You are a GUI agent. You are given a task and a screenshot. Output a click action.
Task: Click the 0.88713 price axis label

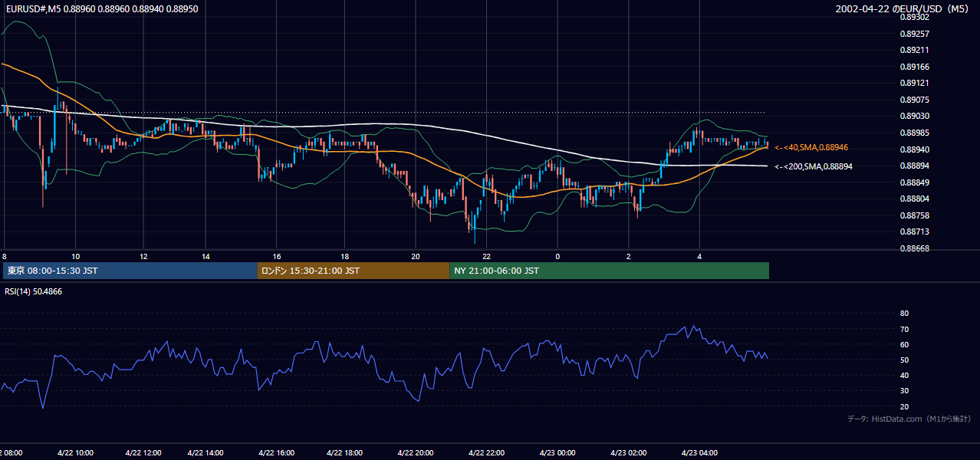point(915,232)
